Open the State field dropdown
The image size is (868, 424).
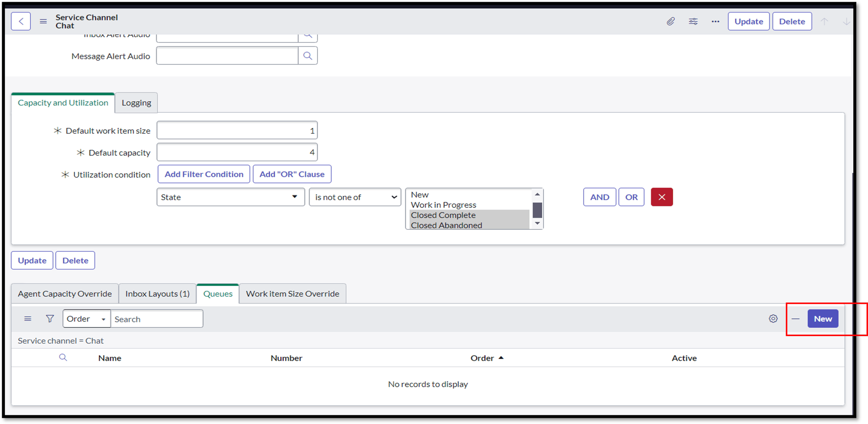(x=230, y=197)
